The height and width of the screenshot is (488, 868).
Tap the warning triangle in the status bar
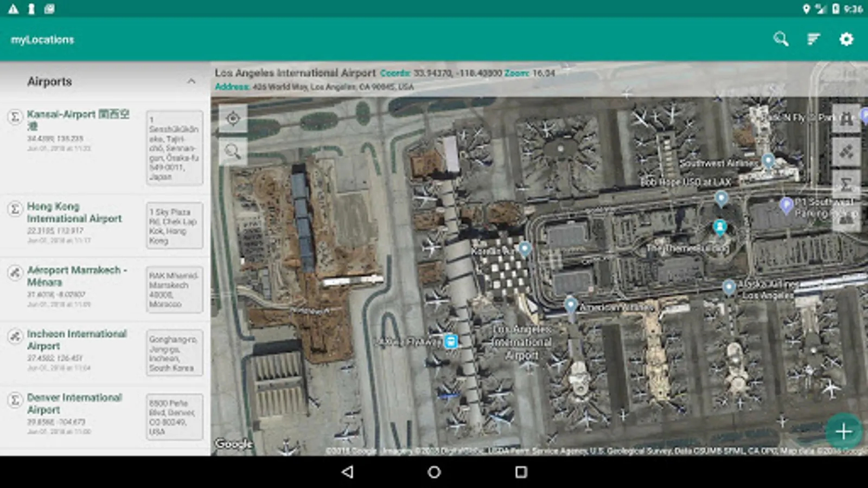pyautogui.click(x=13, y=9)
